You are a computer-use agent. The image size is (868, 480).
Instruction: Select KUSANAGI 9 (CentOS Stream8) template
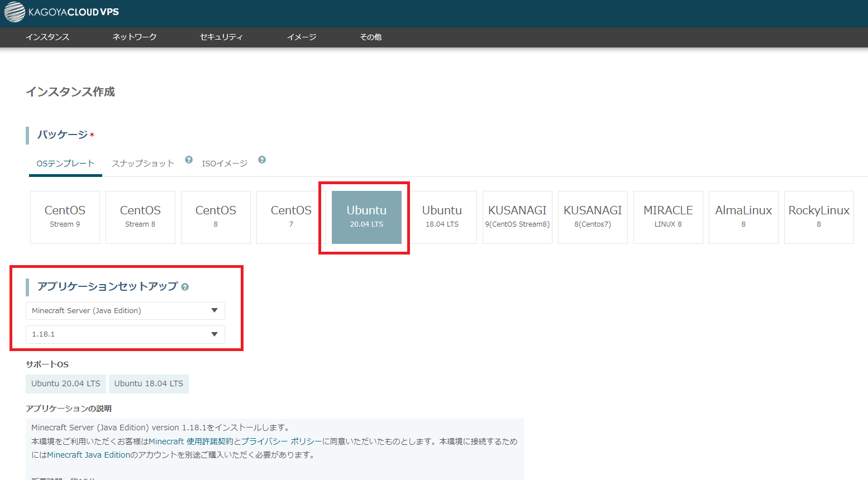tap(517, 217)
